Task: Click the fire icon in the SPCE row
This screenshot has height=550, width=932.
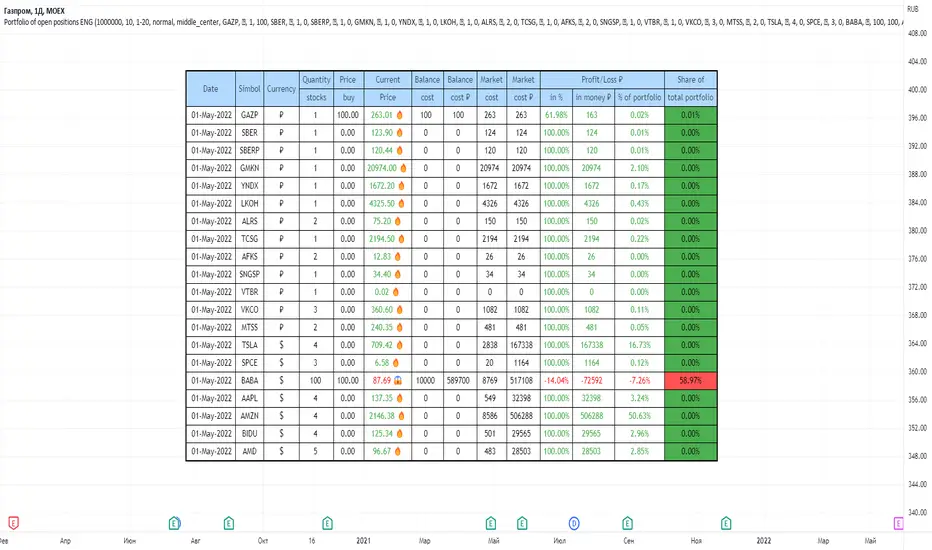Action: point(396,363)
